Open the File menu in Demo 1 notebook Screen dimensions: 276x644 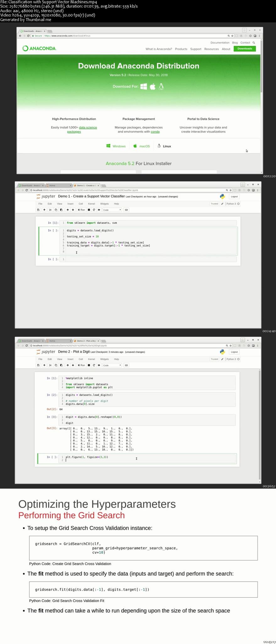click(x=40, y=204)
